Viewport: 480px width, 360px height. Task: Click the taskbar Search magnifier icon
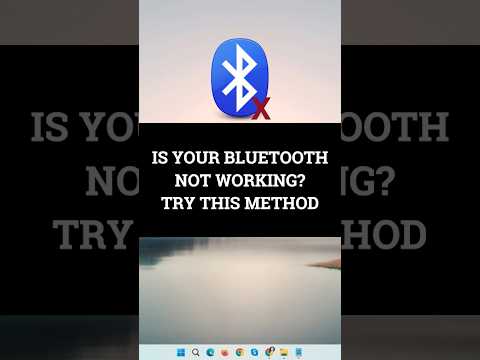coord(196,352)
